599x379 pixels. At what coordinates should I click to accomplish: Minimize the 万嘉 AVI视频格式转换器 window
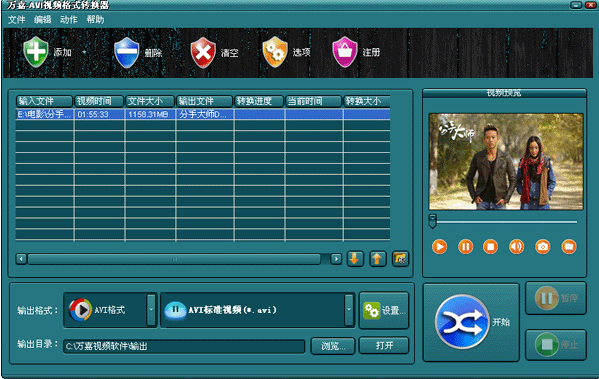point(576,5)
